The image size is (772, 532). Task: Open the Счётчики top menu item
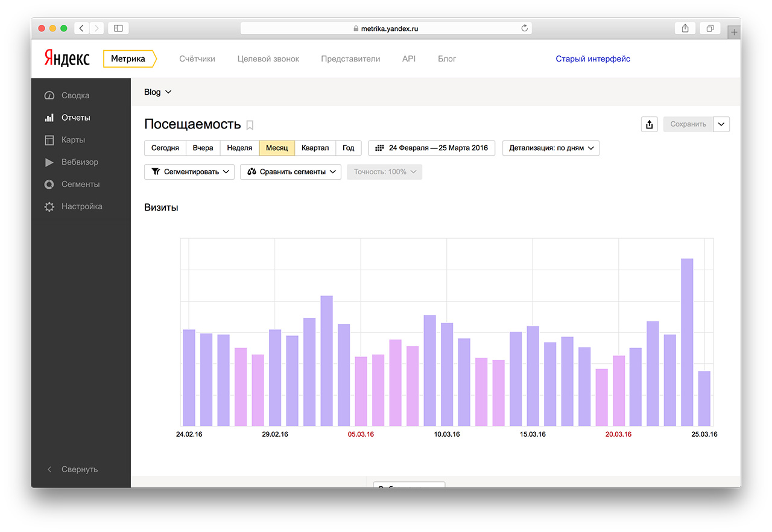pos(197,59)
